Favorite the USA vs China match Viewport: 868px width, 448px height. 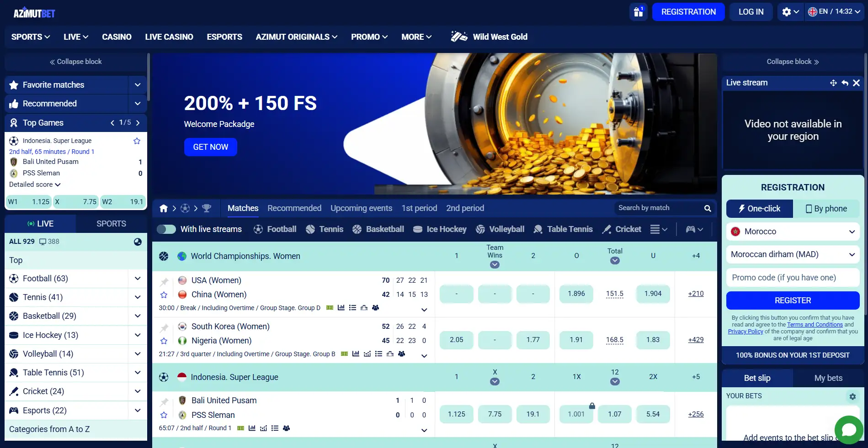point(164,295)
